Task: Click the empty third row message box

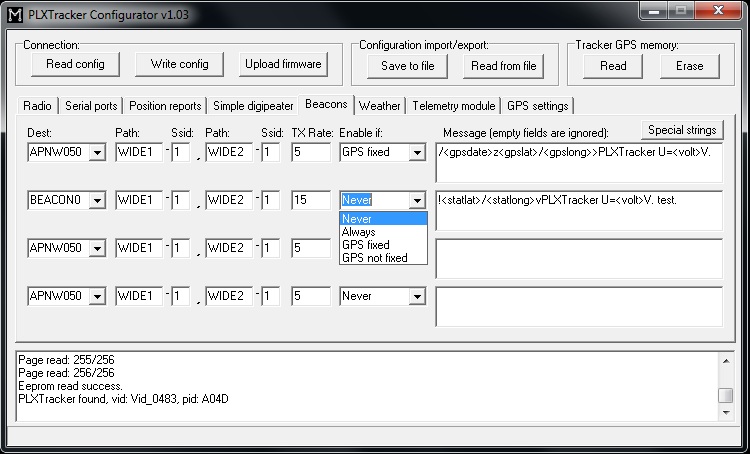Action: pyautogui.click(x=579, y=258)
